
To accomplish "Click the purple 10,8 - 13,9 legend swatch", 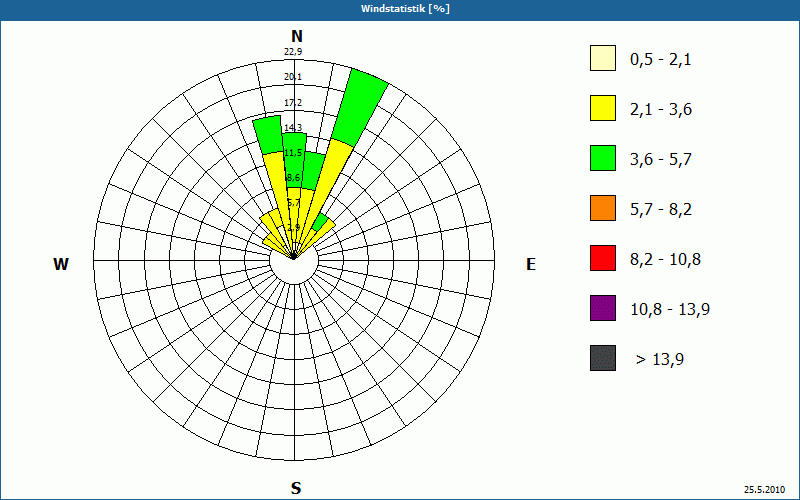I will tap(603, 308).
